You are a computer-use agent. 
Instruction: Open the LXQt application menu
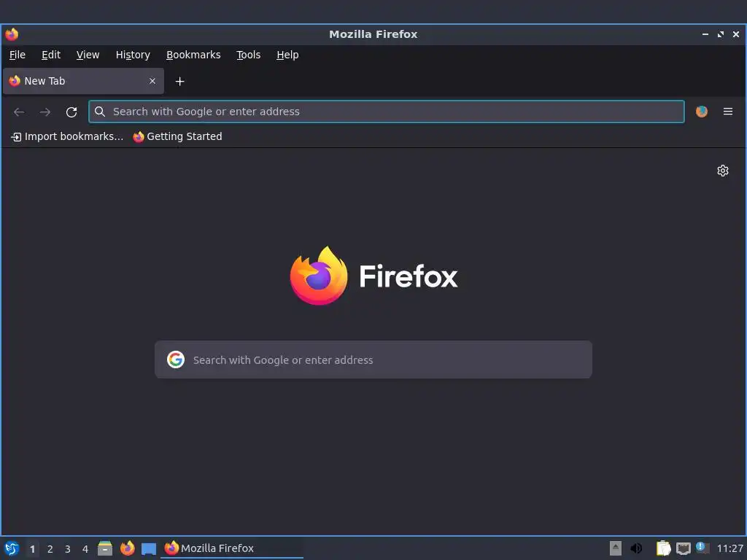click(x=12, y=548)
